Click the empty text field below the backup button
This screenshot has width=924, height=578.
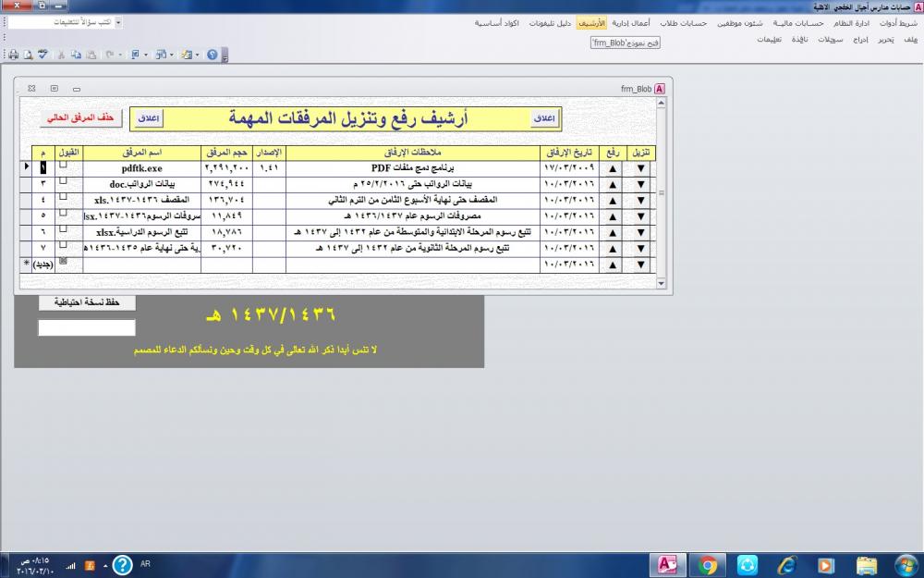tap(86, 327)
